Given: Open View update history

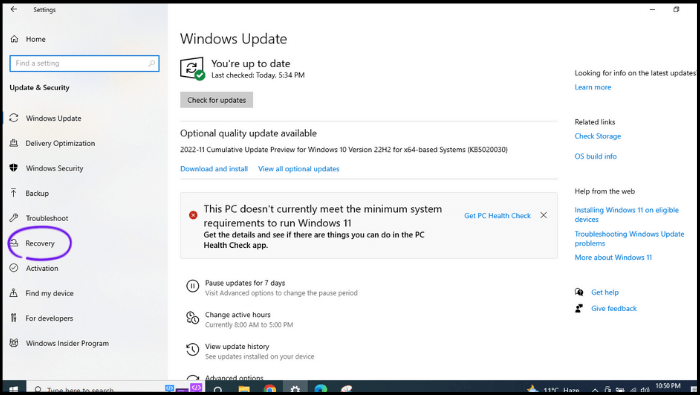Looking at the screenshot, I should 237,346.
